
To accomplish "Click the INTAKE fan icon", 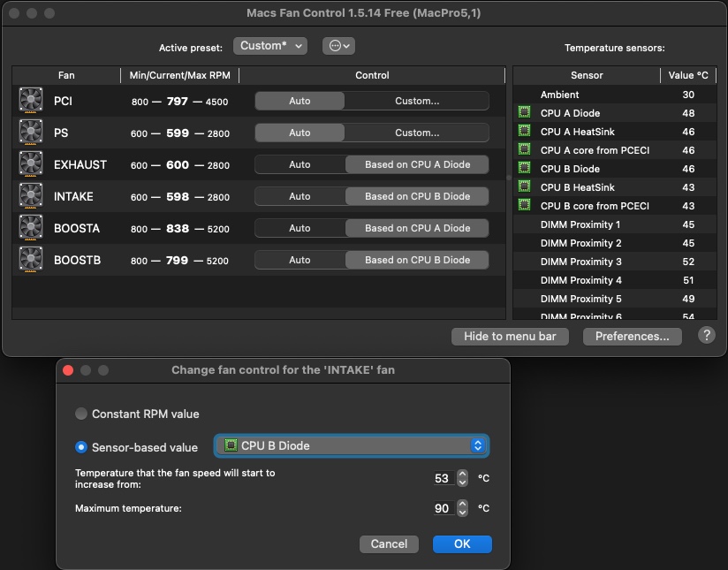I will 31,195.
